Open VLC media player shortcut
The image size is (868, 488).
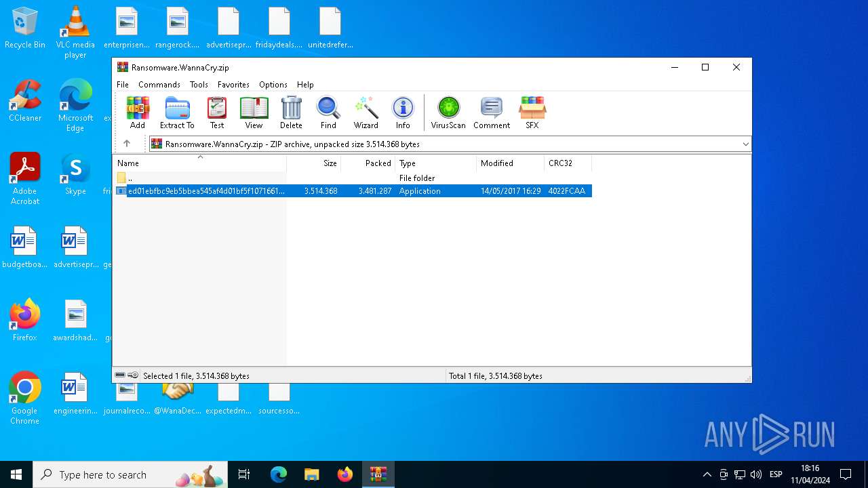tap(75, 32)
